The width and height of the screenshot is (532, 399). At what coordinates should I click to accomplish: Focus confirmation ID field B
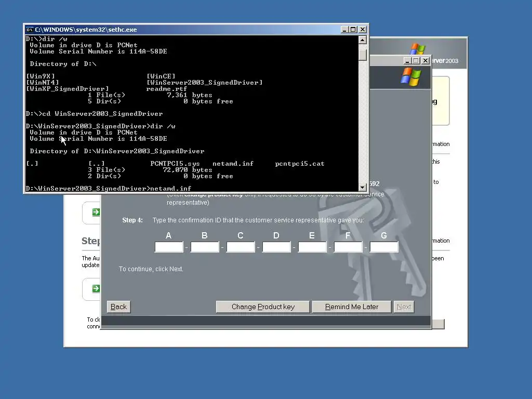pyautogui.click(x=205, y=247)
